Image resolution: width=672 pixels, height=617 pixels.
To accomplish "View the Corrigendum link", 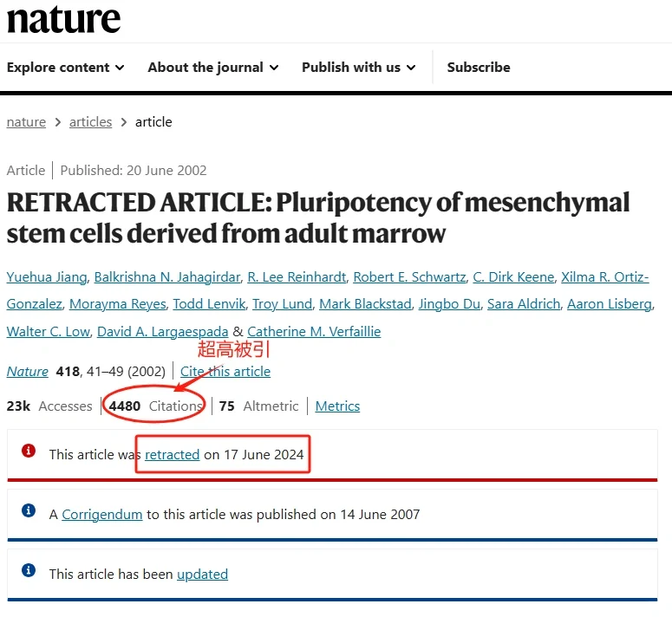I will [101, 514].
